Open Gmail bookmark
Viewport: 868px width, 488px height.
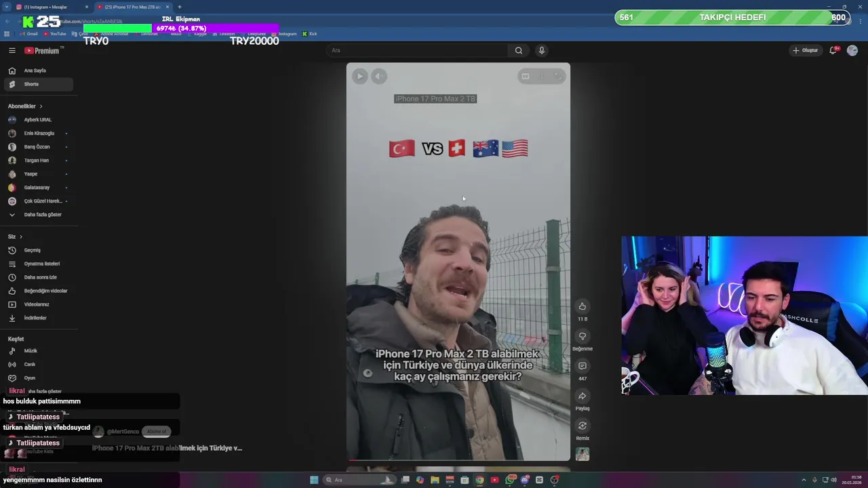click(x=29, y=34)
